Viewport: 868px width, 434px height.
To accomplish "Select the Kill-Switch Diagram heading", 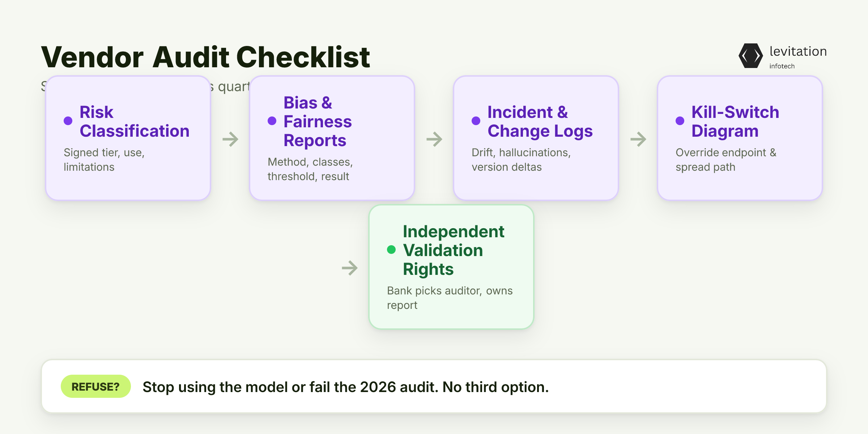I will tap(735, 122).
